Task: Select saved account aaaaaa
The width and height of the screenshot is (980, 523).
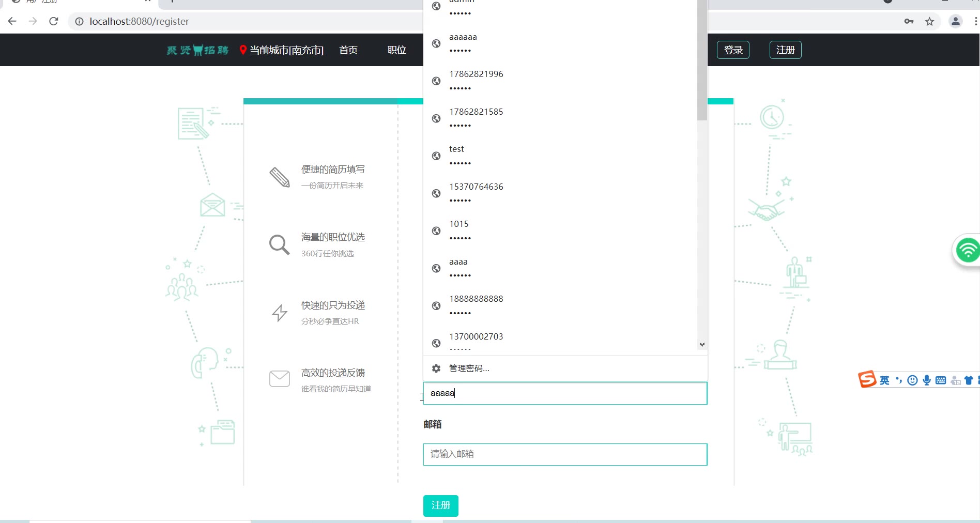Action: tap(560, 43)
